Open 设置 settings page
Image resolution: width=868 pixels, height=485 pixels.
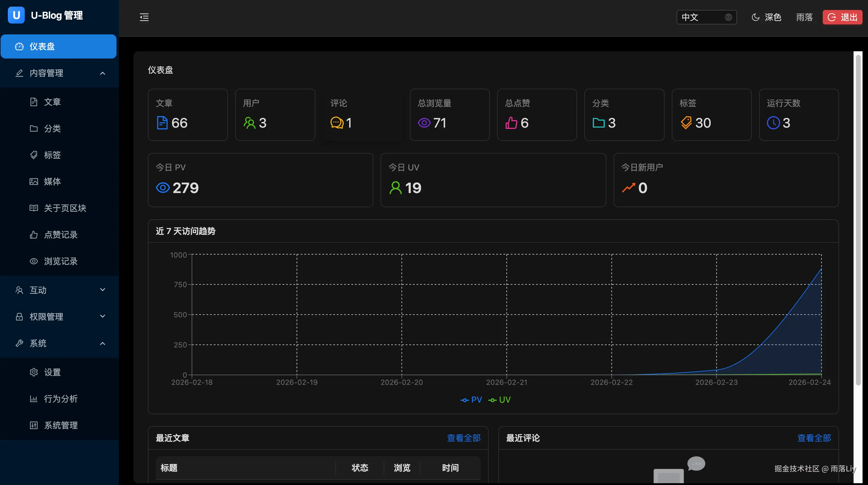pos(52,372)
